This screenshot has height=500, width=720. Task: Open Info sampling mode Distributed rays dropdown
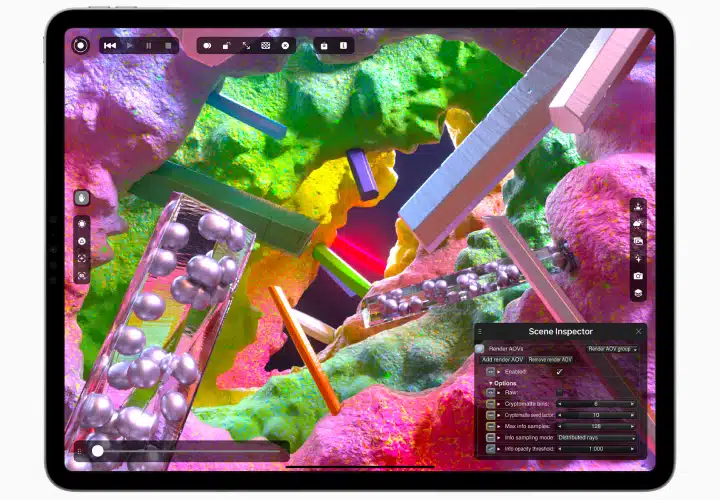tap(597, 438)
